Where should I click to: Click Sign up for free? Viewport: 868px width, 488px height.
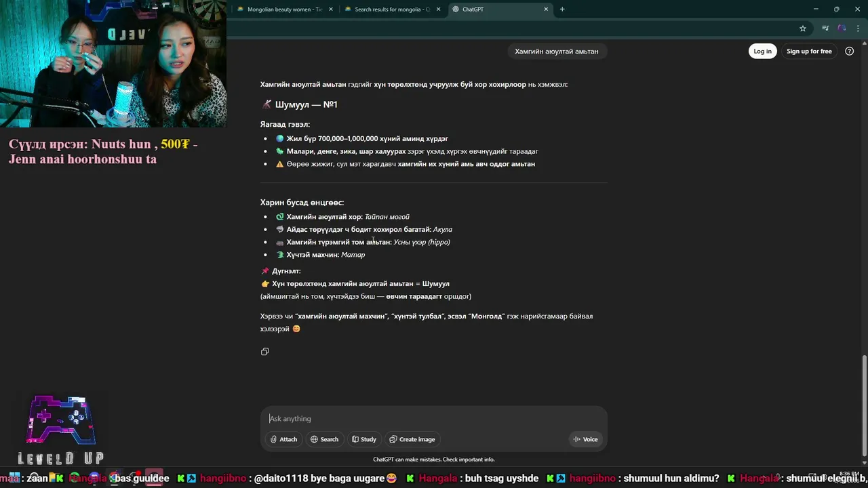(809, 51)
